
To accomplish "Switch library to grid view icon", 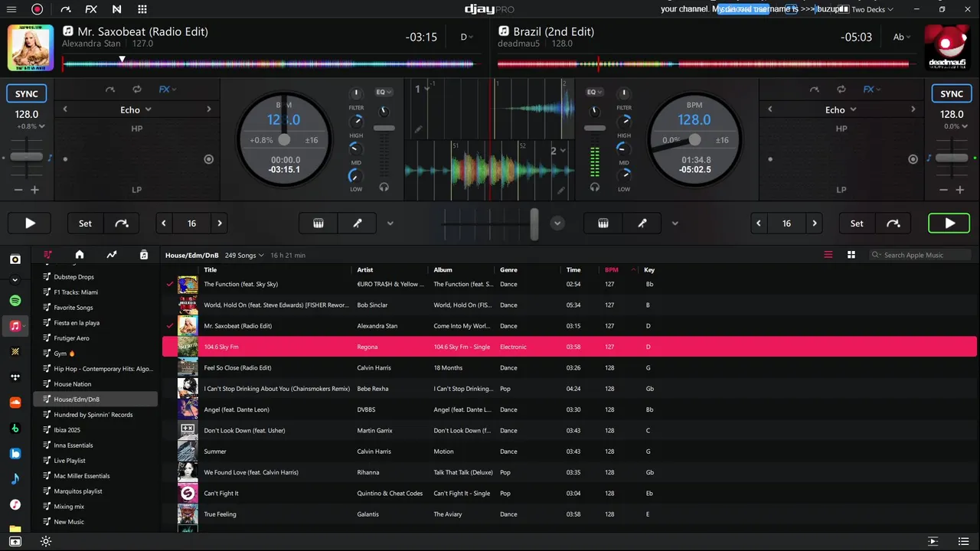I will coord(851,255).
